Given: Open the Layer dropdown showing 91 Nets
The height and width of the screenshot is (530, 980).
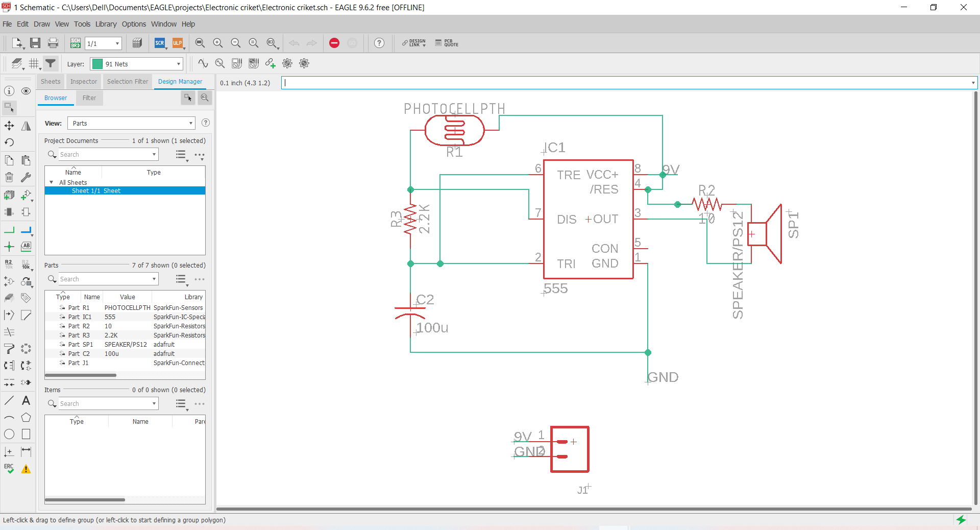Looking at the screenshot, I should click(x=136, y=64).
